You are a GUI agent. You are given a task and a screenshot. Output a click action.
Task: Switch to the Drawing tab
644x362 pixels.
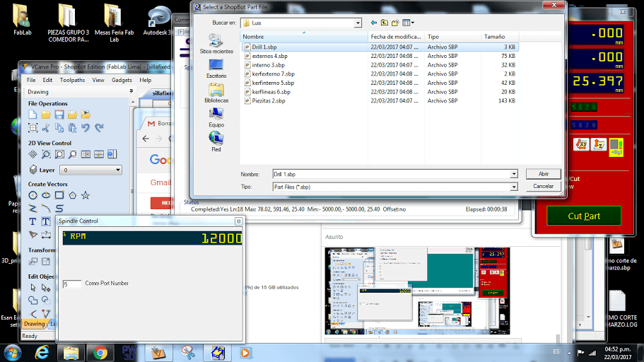pos(34,324)
